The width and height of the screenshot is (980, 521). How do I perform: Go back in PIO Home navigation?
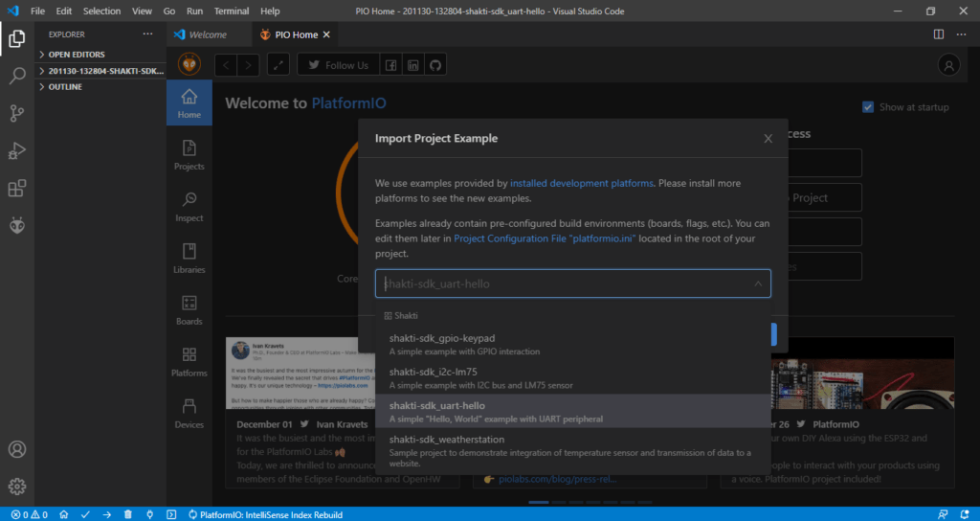226,65
